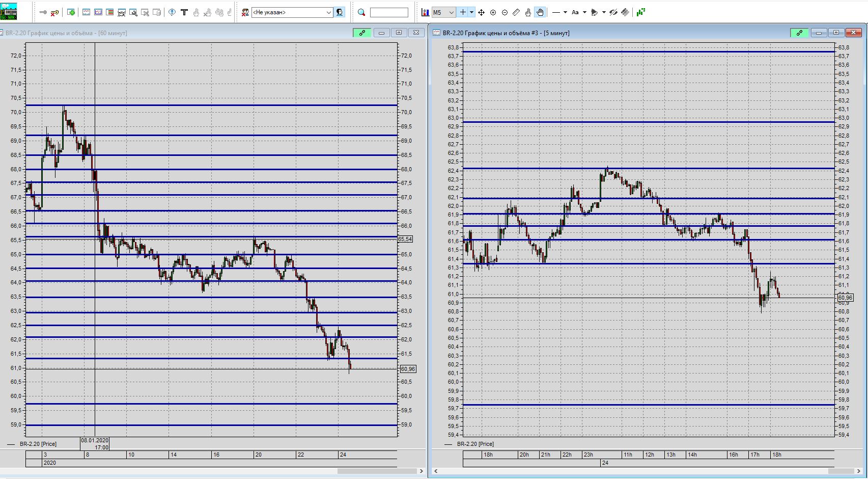
Task: Click the 60,96 price label on 5-minute chart
Action: click(845, 298)
